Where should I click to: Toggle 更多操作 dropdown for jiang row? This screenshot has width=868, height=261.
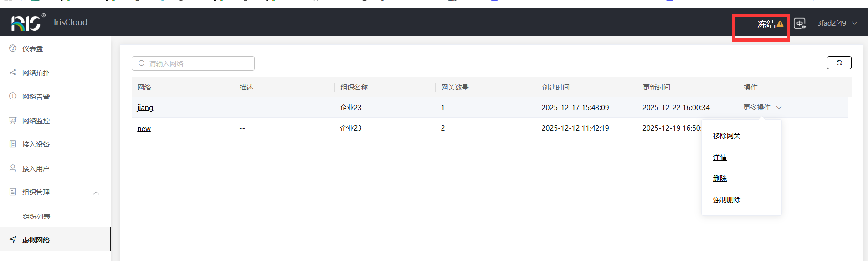[762, 107]
